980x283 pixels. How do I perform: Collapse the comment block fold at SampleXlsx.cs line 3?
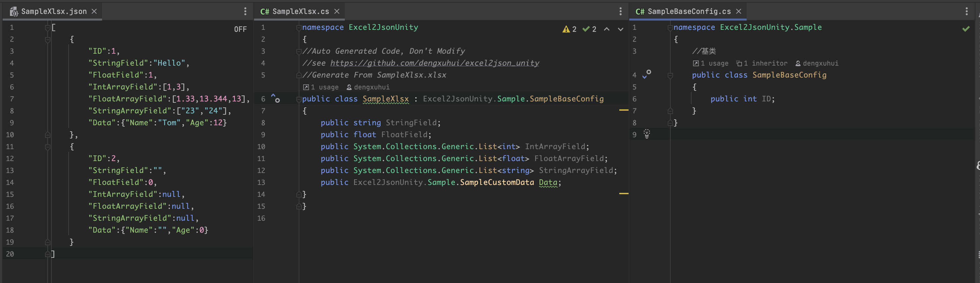click(x=299, y=51)
